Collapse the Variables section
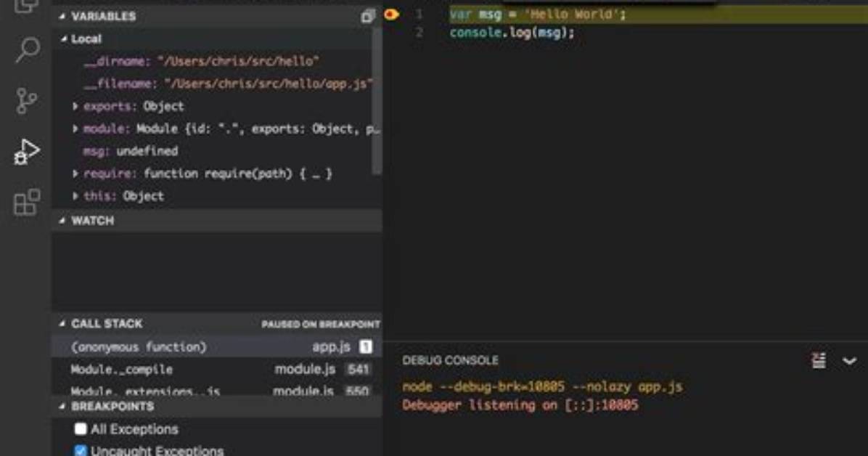This screenshot has width=868, height=456. (x=62, y=17)
